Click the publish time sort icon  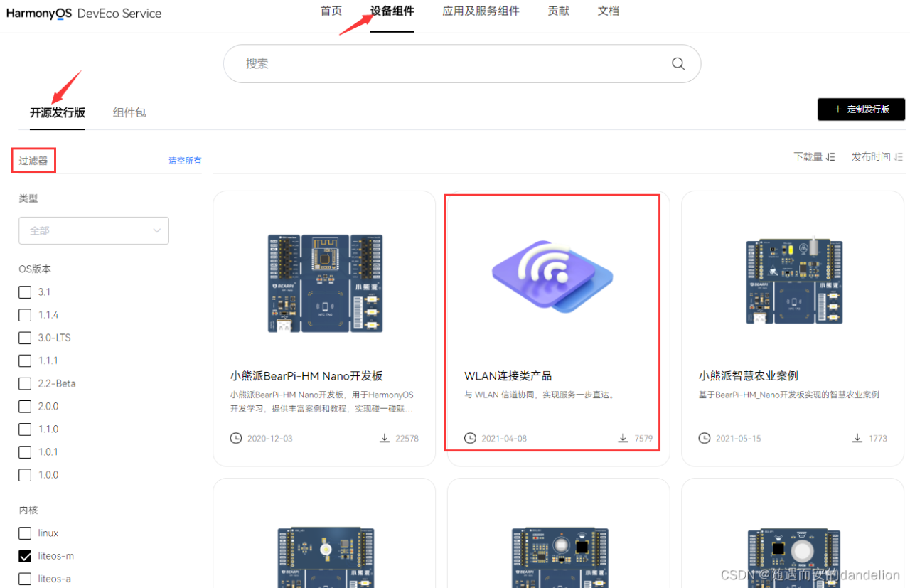coord(899,157)
